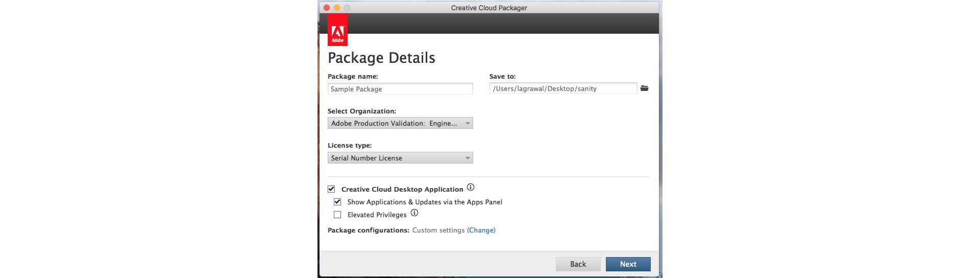Image resolution: width=980 pixels, height=278 pixels.
Task: Click the arrow on Serial Number License combo
Action: point(468,158)
